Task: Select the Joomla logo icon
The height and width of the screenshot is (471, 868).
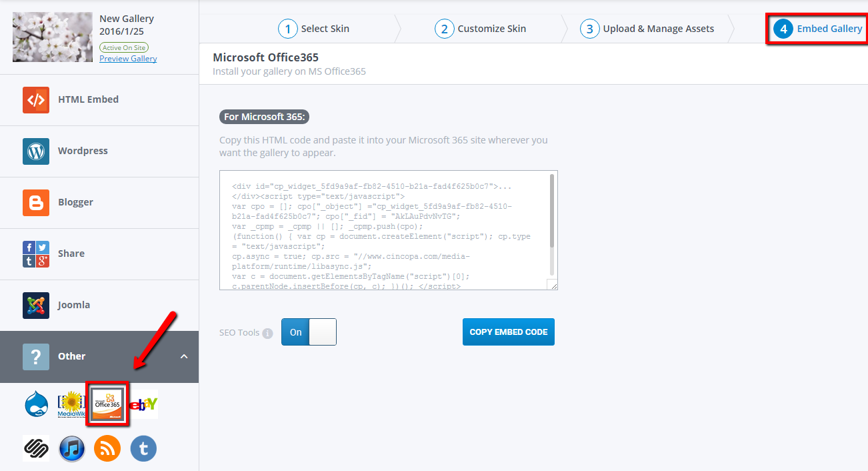Action: point(36,306)
